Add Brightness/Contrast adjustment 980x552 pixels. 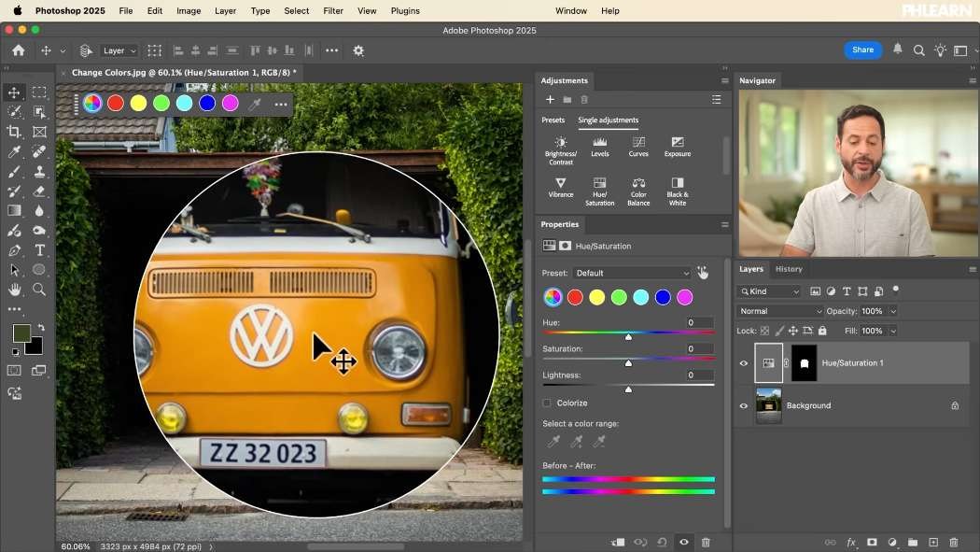coord(561,150)
